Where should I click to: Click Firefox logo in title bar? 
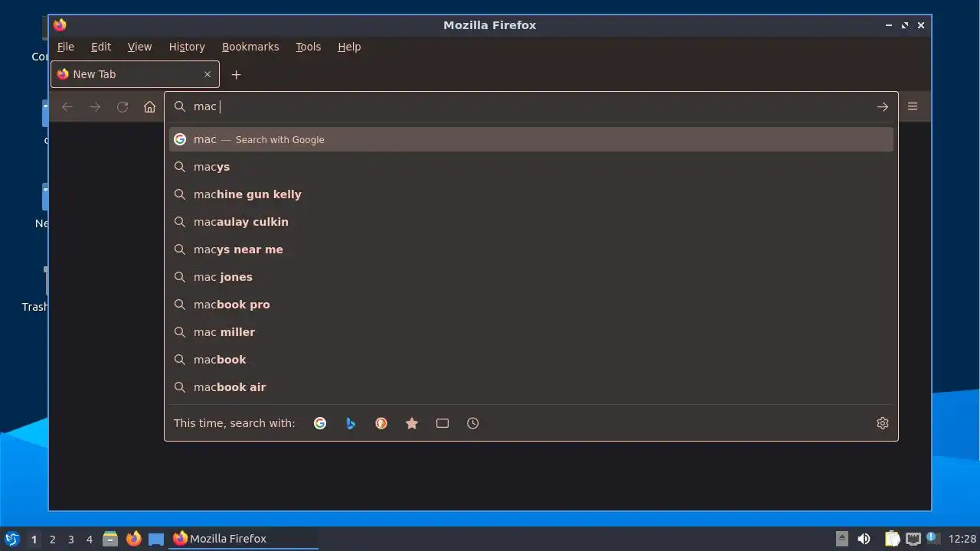[60, 25]
